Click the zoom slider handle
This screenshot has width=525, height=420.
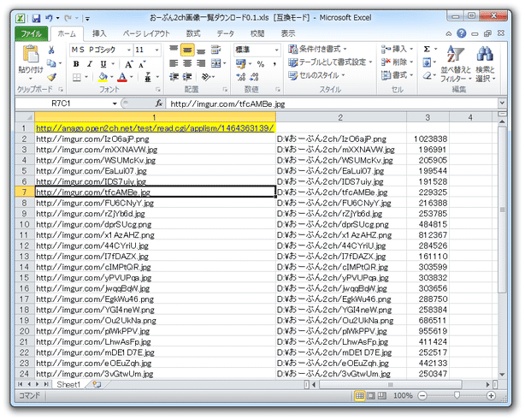(x=457, y=395)
